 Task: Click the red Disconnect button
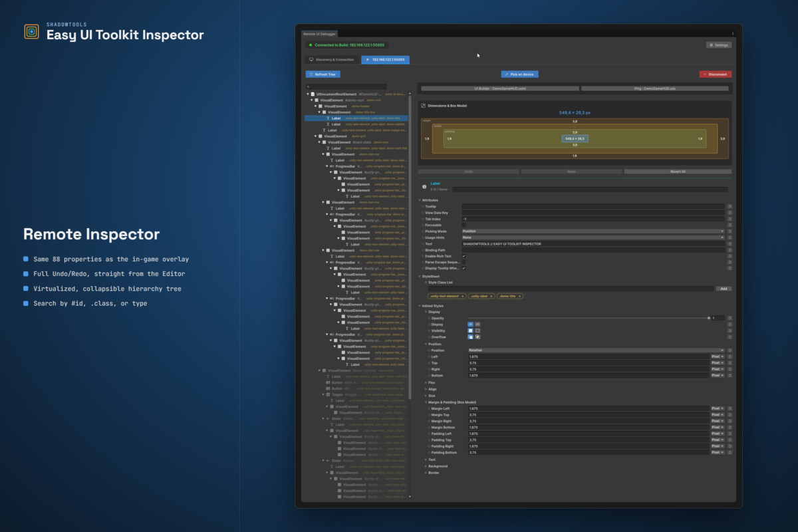tap(716, 74)
